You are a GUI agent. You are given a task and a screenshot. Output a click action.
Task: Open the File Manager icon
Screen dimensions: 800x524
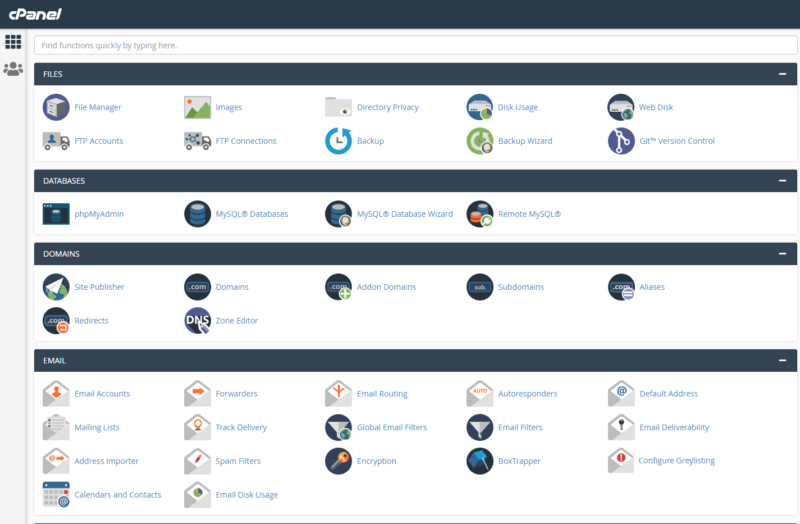point(56,107)
